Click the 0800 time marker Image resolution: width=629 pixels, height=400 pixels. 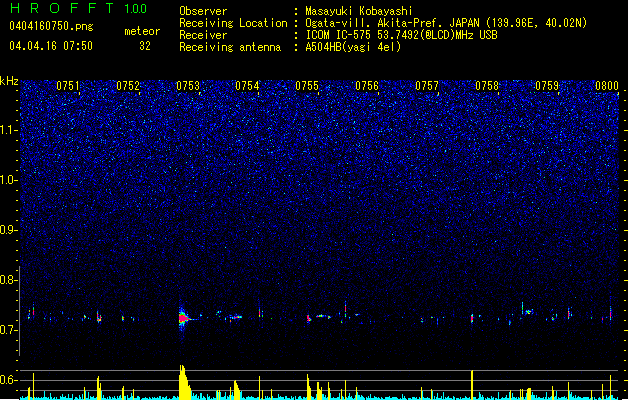(x=607, y=86)
